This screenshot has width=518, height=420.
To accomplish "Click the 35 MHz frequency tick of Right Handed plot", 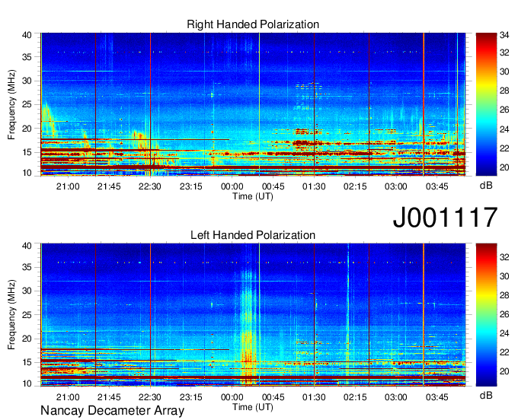I will (x=27, y=57).
